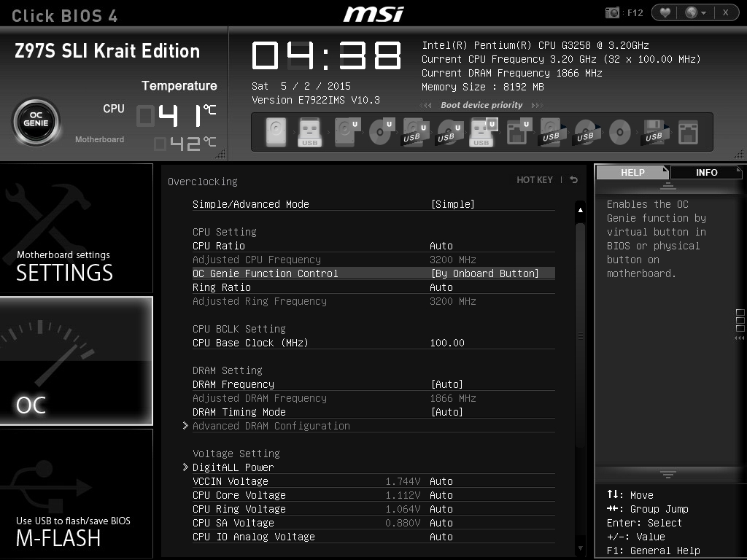Viewport: 747px width, 560px height.
Task: Select the plain CD/DVD disc boot device
Action: 620,132
